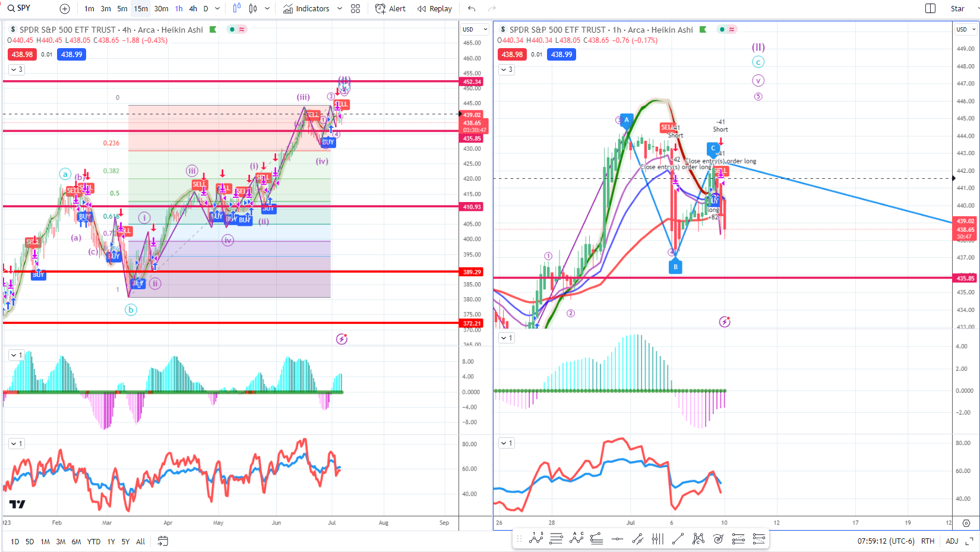Switch to the 5m timeframe
The height and width of the screenshot is (552, 980).
122,9
